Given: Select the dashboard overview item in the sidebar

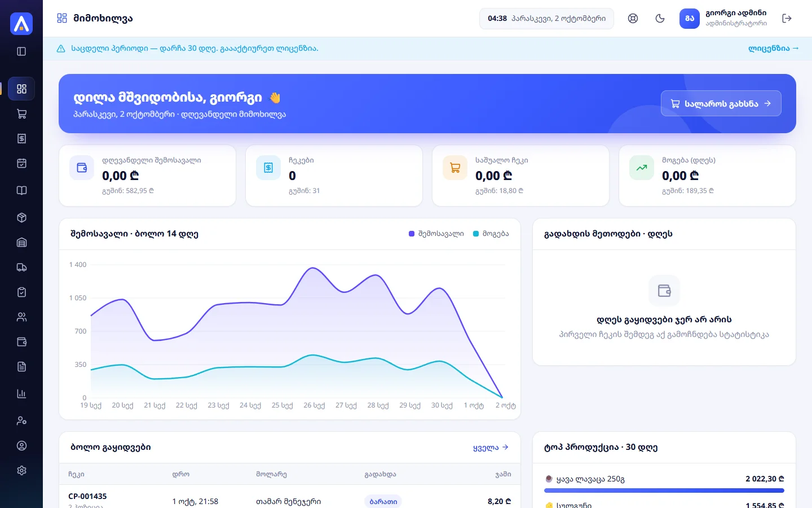Looking at the screenshot, I should tap(21, 89).
